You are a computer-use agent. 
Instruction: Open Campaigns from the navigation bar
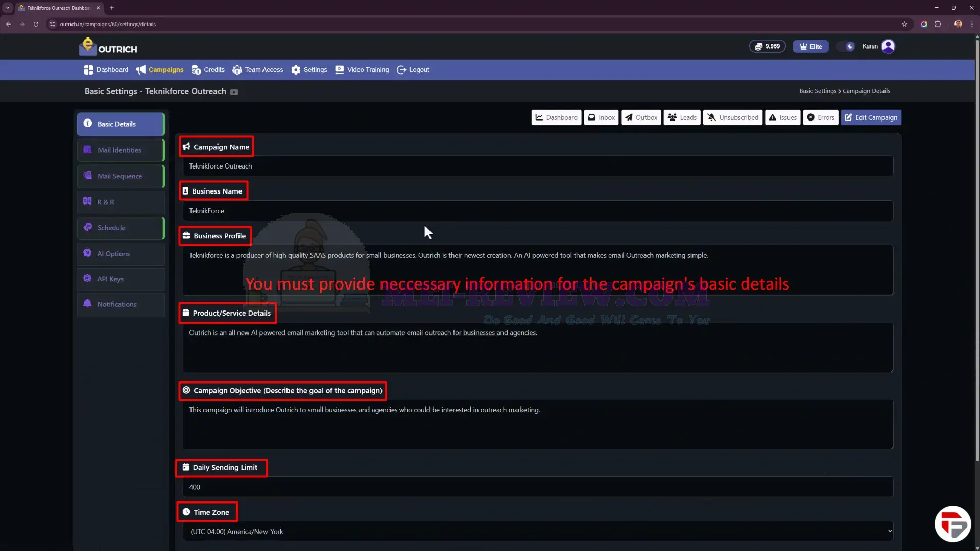click(x=160, y=70)
